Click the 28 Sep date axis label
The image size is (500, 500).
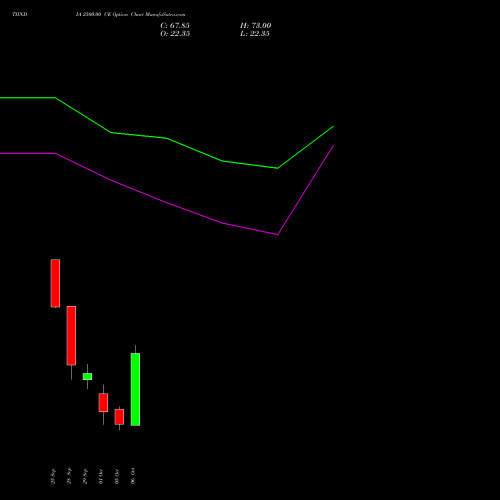69,476
